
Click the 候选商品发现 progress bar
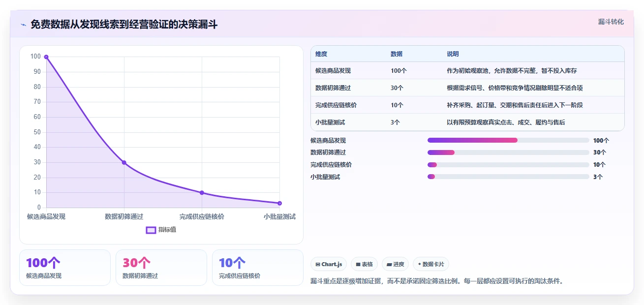(508, 140)
